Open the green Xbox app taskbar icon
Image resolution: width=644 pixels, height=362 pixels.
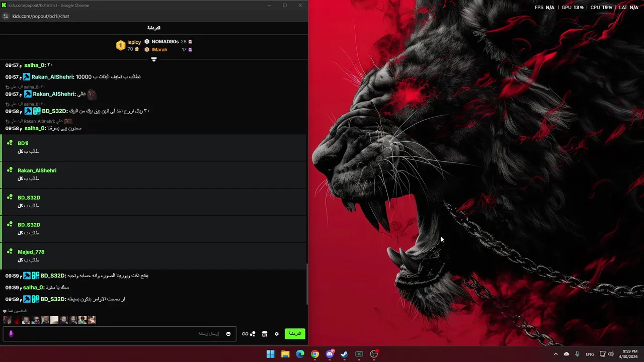[x=359, y=354]
